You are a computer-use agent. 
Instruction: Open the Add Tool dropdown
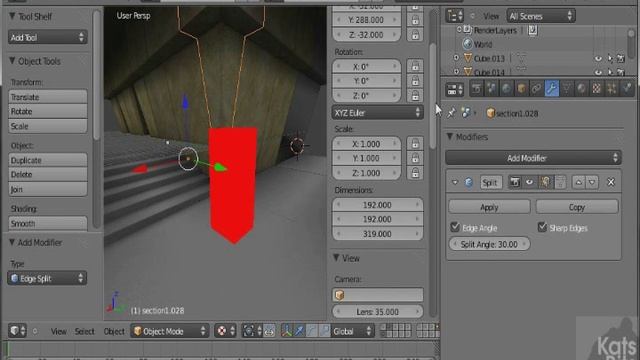pos(47,37)
